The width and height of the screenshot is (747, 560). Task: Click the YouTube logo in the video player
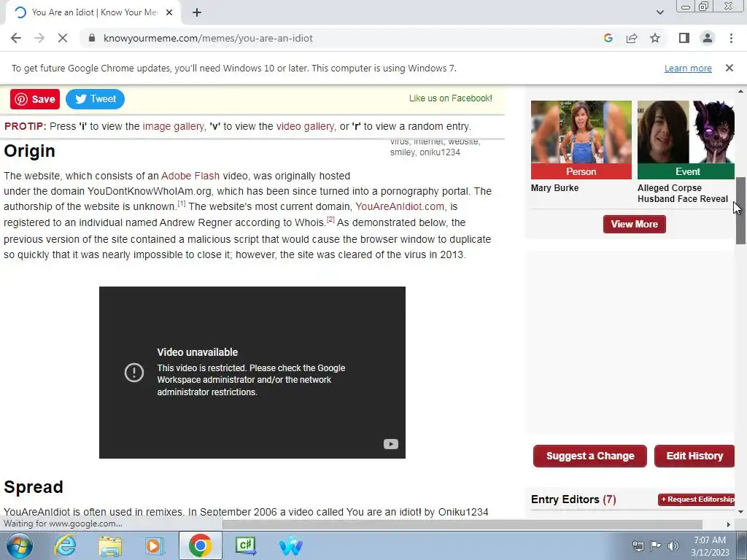click(391, 444)
